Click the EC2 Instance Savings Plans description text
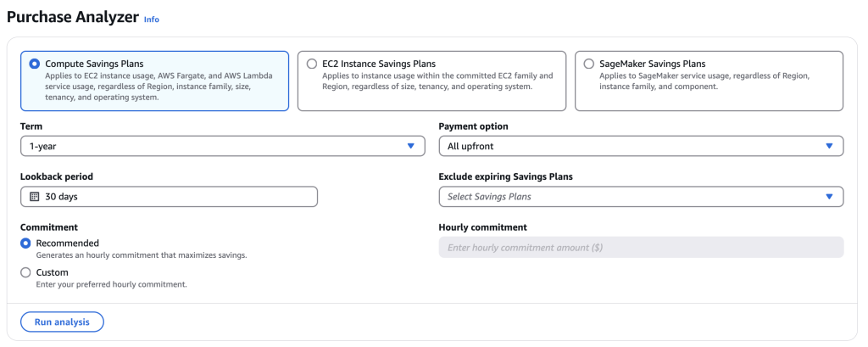 pos(437,81)
